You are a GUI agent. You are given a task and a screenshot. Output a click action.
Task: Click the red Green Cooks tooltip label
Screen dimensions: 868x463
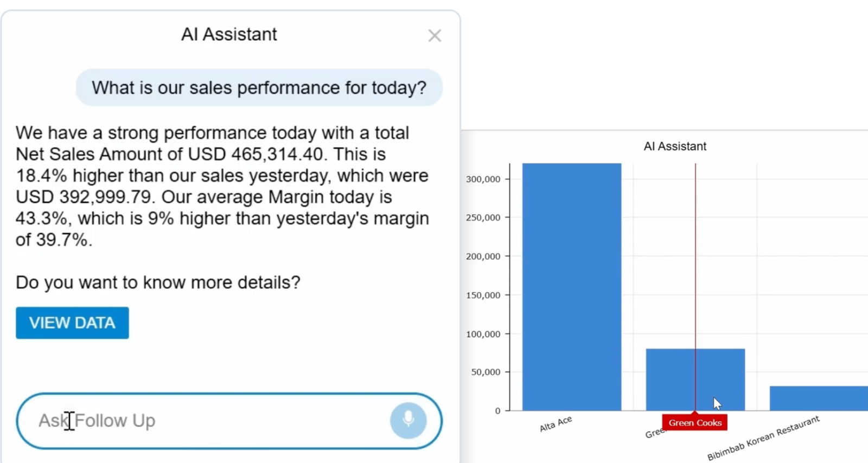click(694, 423)
